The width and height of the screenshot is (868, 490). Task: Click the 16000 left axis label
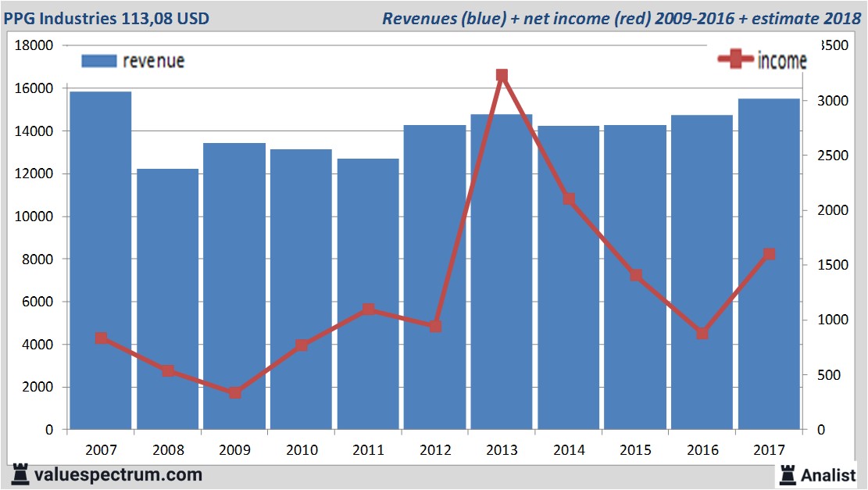point(34,88)
